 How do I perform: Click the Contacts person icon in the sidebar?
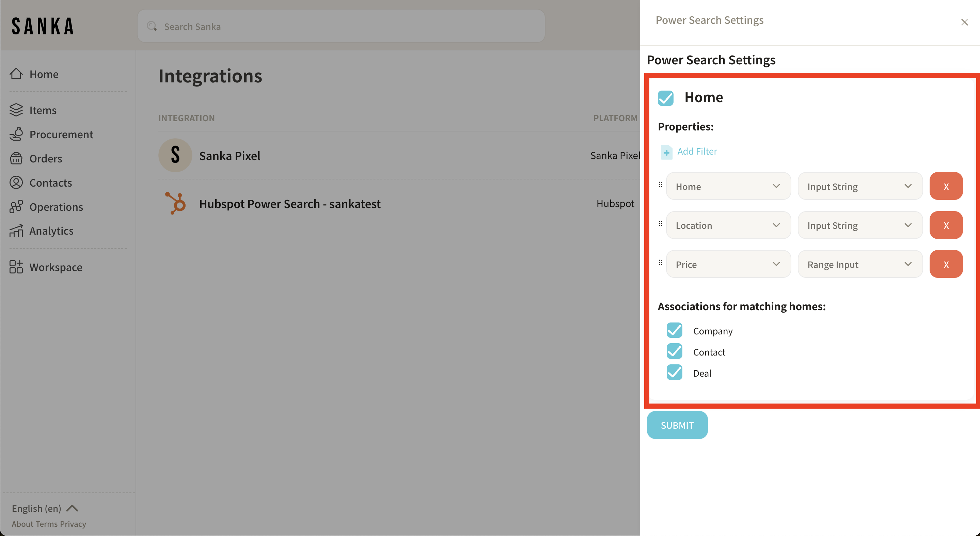pos(16,183)
